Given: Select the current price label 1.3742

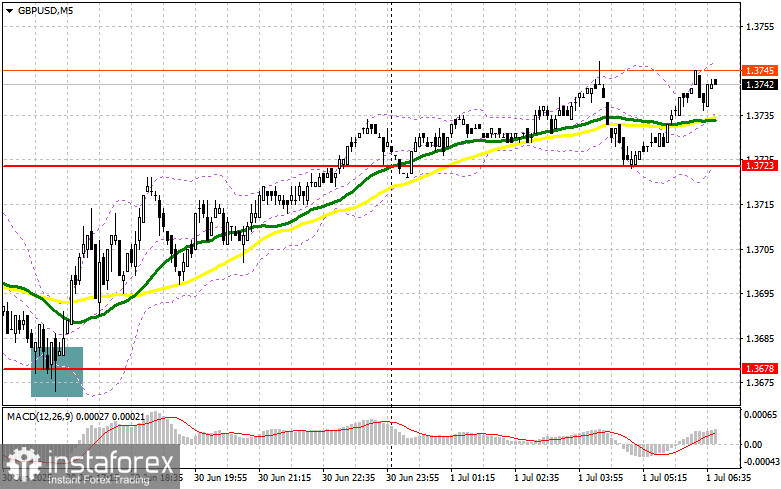Looking at the screenshot, I should 760,85.
